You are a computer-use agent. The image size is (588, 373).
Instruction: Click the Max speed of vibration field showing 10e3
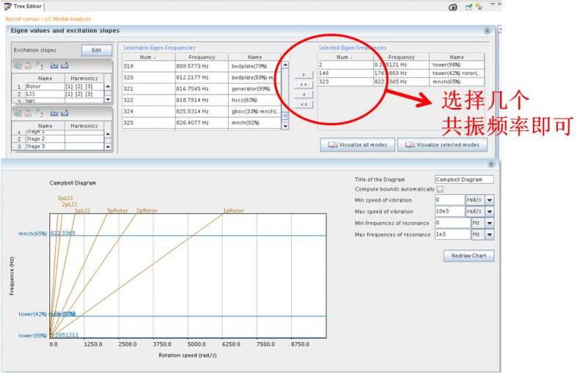tap(450, 211)
